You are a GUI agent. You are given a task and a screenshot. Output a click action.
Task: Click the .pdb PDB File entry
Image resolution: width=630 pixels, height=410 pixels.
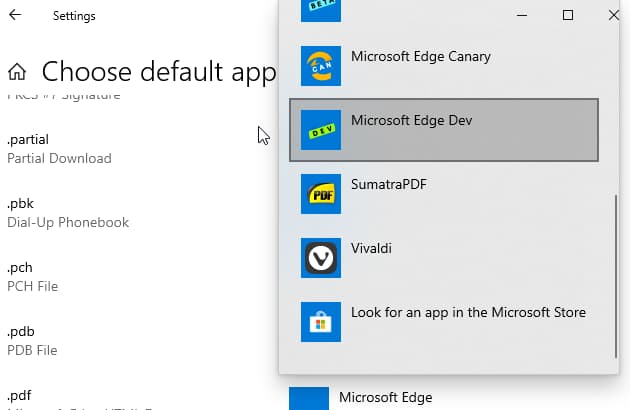33,340
